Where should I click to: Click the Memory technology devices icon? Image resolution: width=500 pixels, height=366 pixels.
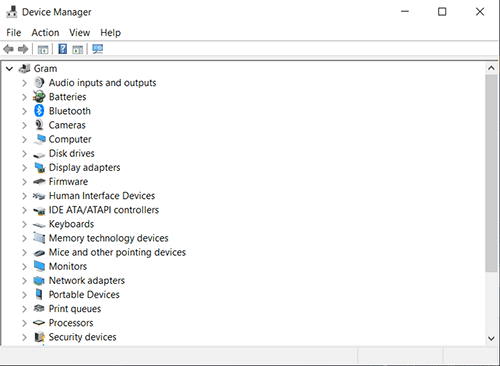(39, 238)
